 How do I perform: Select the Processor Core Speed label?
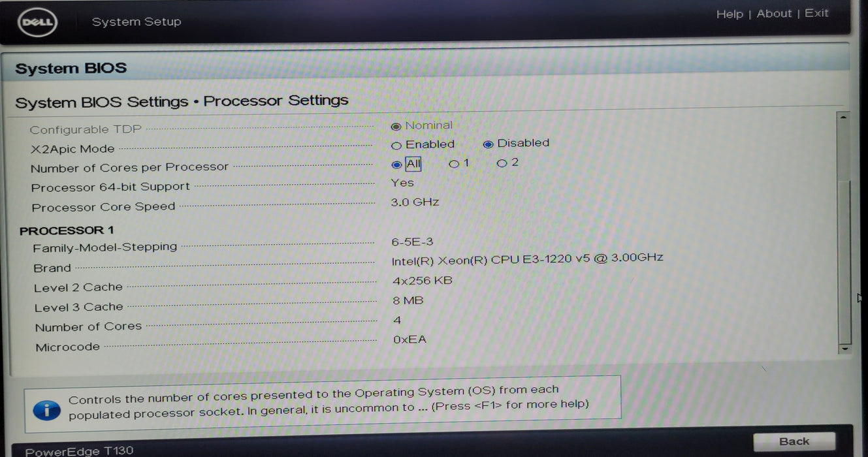pos(103,207)
